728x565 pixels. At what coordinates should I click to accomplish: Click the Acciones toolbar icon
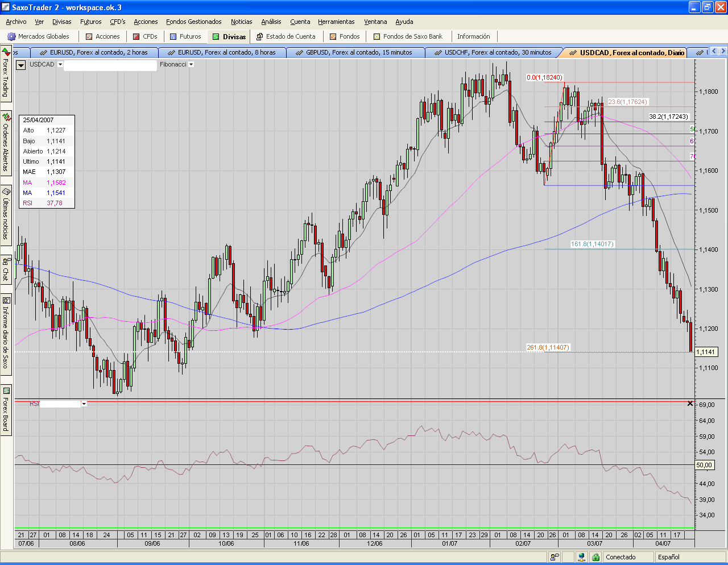pyautogui.click(x=89, y=36)
